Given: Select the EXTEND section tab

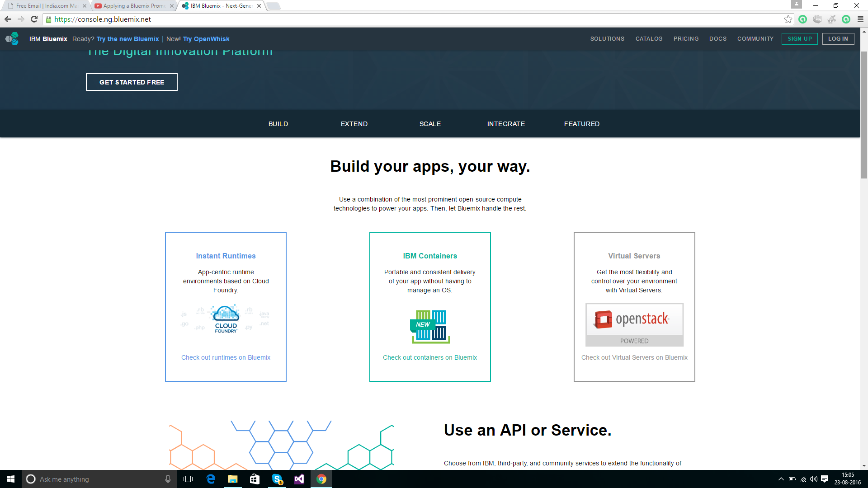Looking at the screenshot, I should point(354,124).
